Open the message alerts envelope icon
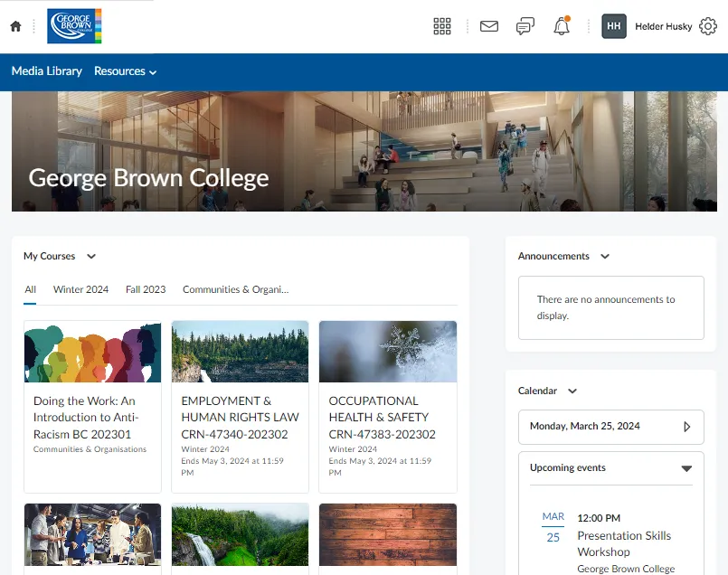This screenshot has width=728, height=575. click(x=489, y=26)
